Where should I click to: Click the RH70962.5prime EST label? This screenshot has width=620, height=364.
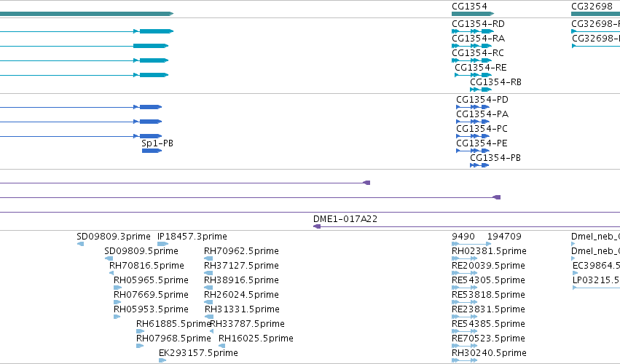[241, 251]
